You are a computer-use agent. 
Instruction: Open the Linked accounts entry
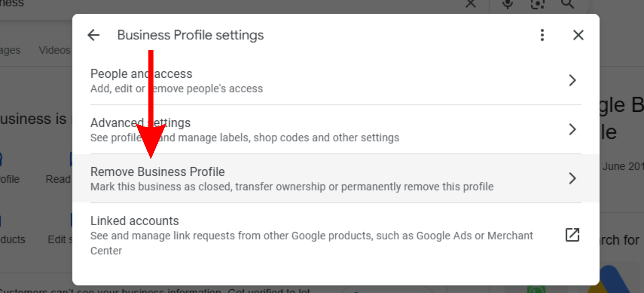336,235
